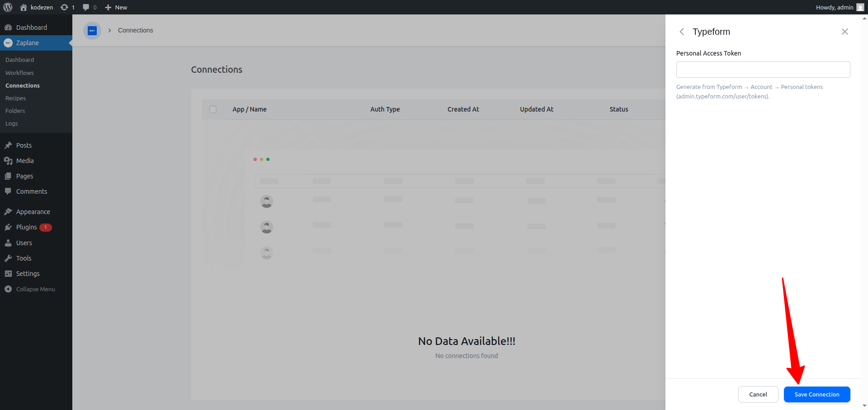
Task: Open the Appearance menu
Action: click(x=36, y=212)
